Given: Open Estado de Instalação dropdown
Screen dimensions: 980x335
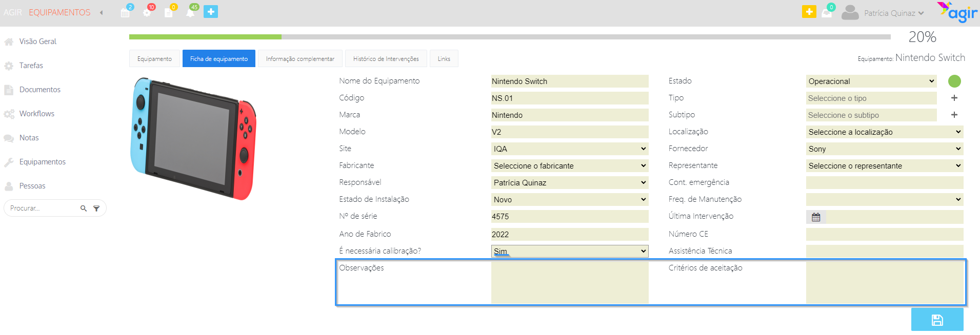Looking at the screenshot, I should point(570,199).
